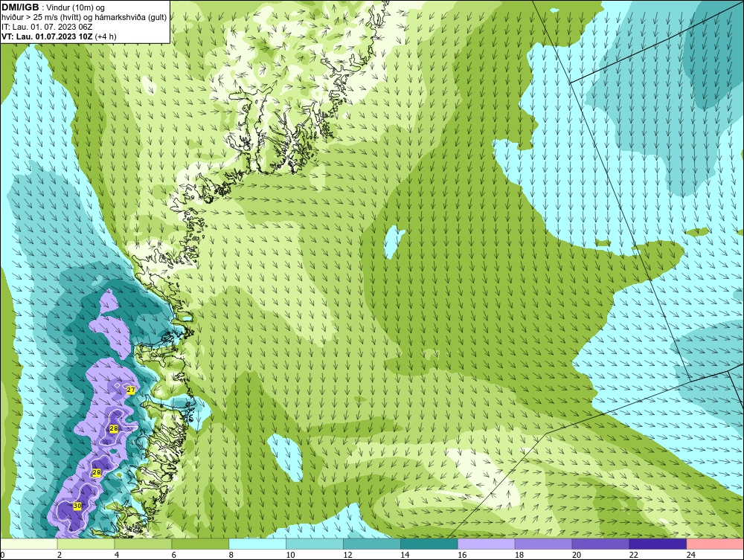Select the 12–14 m/s teal legend swatch
744x560 pixels.
pyautogui.click(x=372, y=544)
